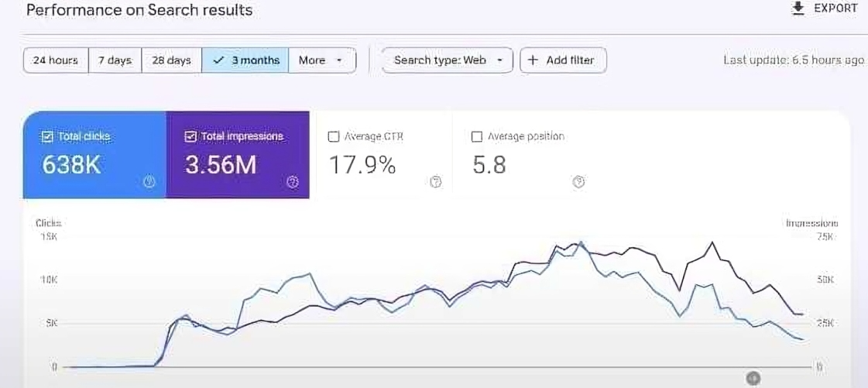Open the Search type: Web dropdown
The height and width of the screenshot is (388, 868).
click(x=447, y=60)
